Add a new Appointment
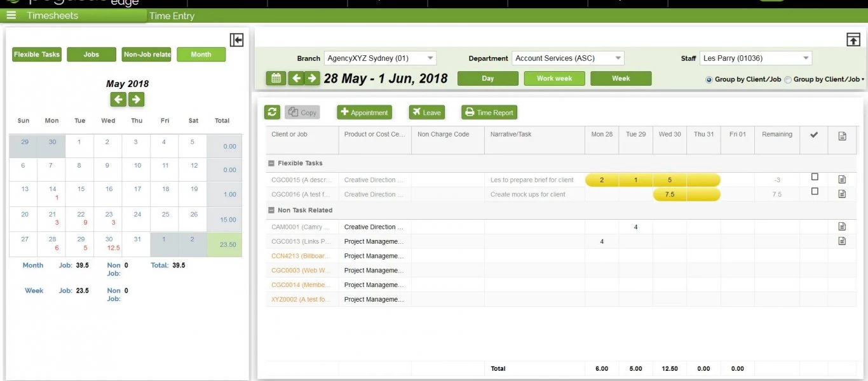This screenshot has width=868, height=381. 364,112
